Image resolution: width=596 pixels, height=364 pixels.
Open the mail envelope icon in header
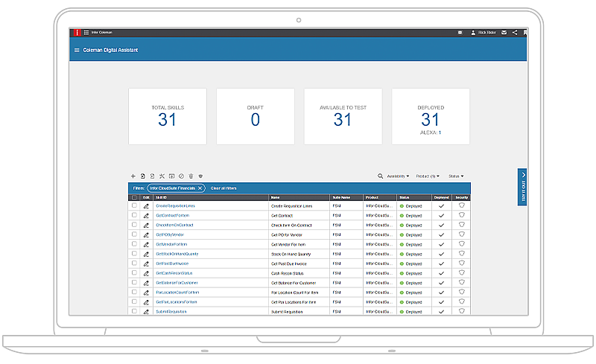(504, 33)
